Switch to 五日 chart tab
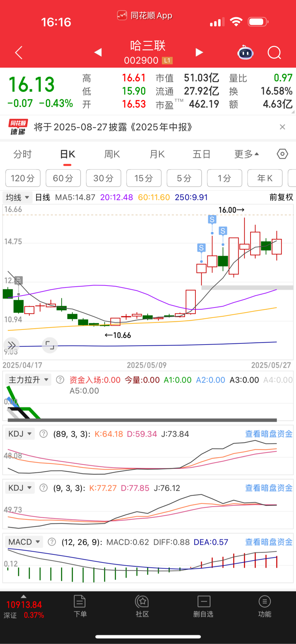This screenshot has height=644, width=296. [x=202, y=154]
